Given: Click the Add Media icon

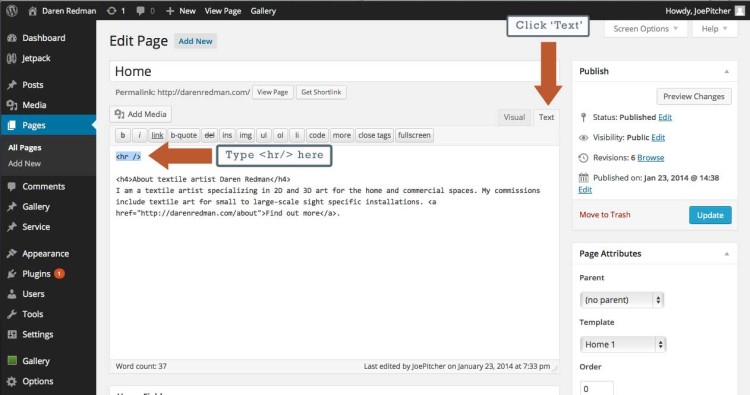Looking at the screenshot, I should tap(120, 114).
